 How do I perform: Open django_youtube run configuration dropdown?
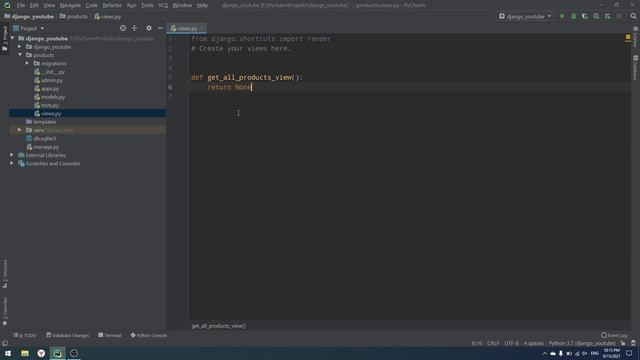click(525, 16)
